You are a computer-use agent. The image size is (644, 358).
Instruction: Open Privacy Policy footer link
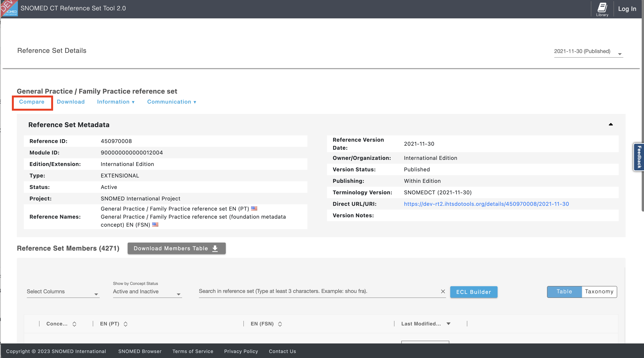[x=241, y=351]
